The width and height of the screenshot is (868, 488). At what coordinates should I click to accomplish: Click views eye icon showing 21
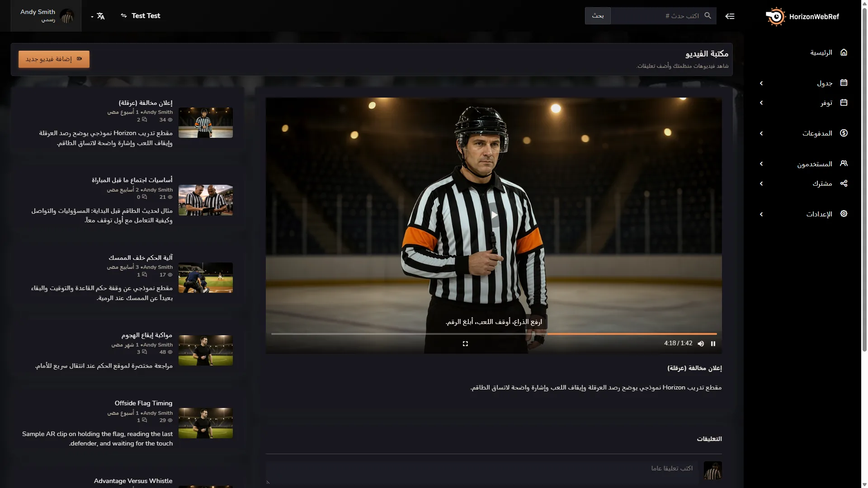pyautogui.click(x=170, y=197)
